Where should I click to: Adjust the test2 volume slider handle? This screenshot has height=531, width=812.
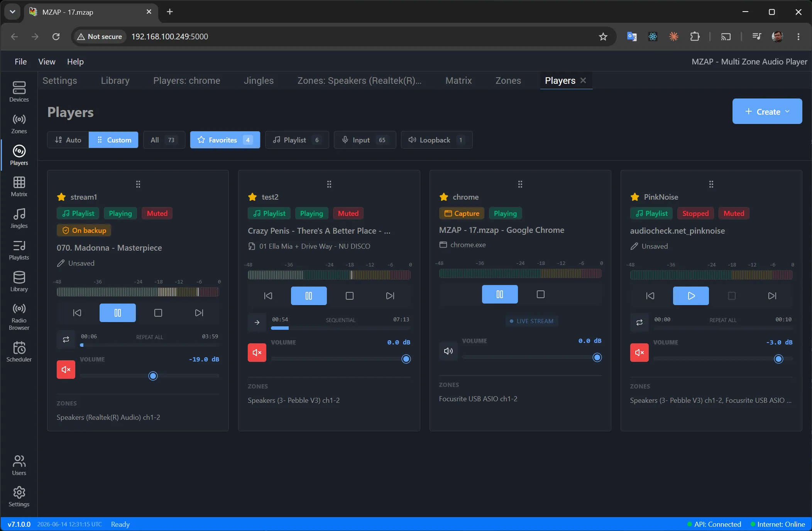pyautogui.click(x=406, y=359)
